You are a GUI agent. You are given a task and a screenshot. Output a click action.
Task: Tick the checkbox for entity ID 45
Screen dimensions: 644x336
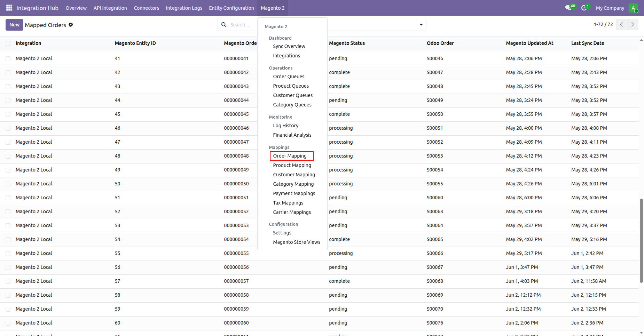tap(8, 114)
